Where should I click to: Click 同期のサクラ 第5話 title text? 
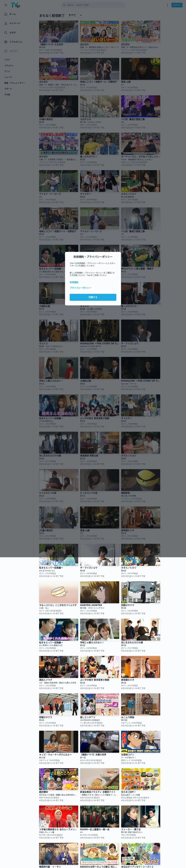click(x=128, y=605)
